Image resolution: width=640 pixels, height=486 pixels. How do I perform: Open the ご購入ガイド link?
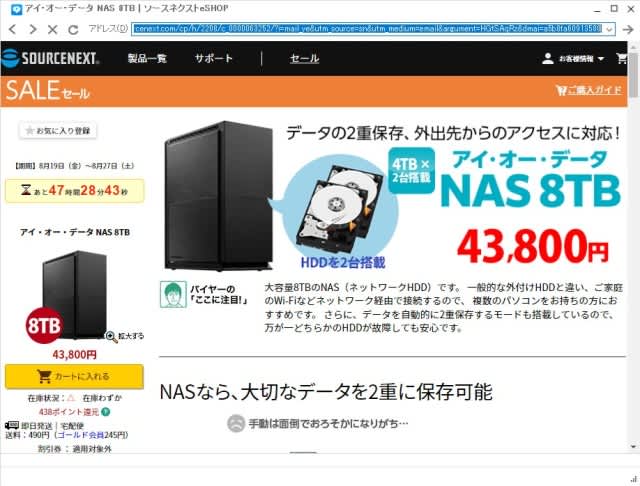point(589,90)
